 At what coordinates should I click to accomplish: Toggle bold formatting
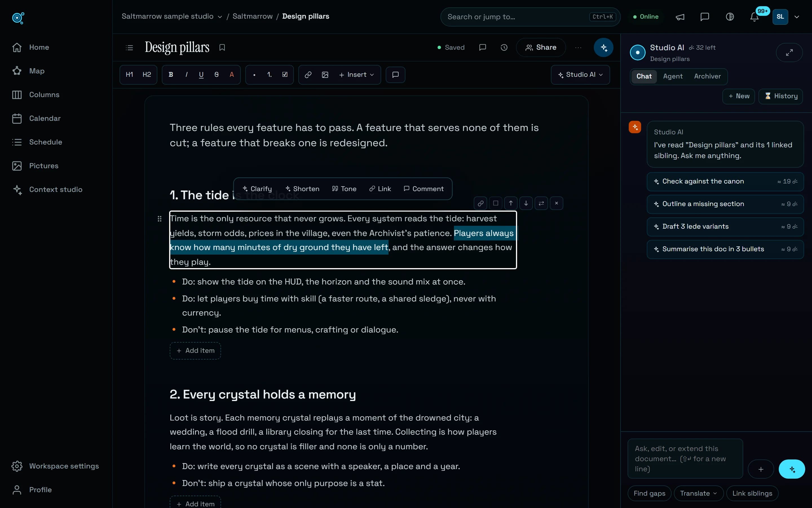(171, 75)
